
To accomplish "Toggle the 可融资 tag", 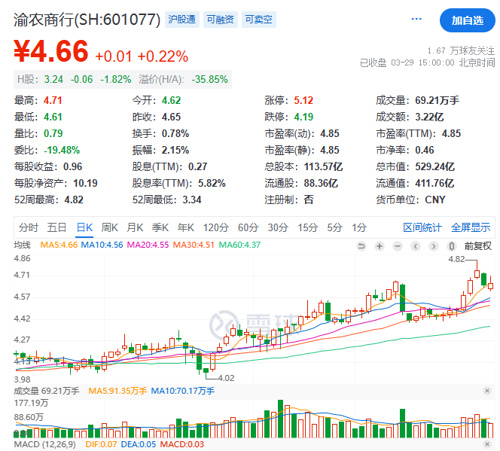I will coord(220,19).
